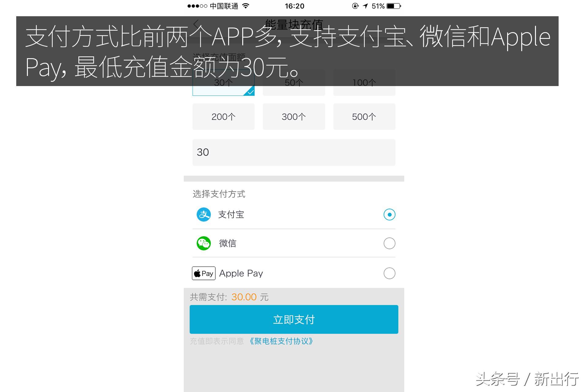588x392 pixels.
Task: Tap the 立即支付 pay now button
Action: 293,319
